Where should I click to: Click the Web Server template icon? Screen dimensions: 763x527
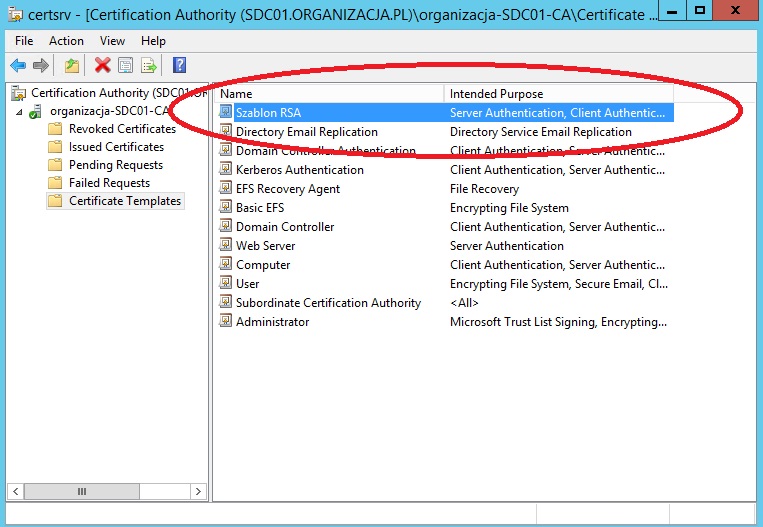[x=225, y=245]
